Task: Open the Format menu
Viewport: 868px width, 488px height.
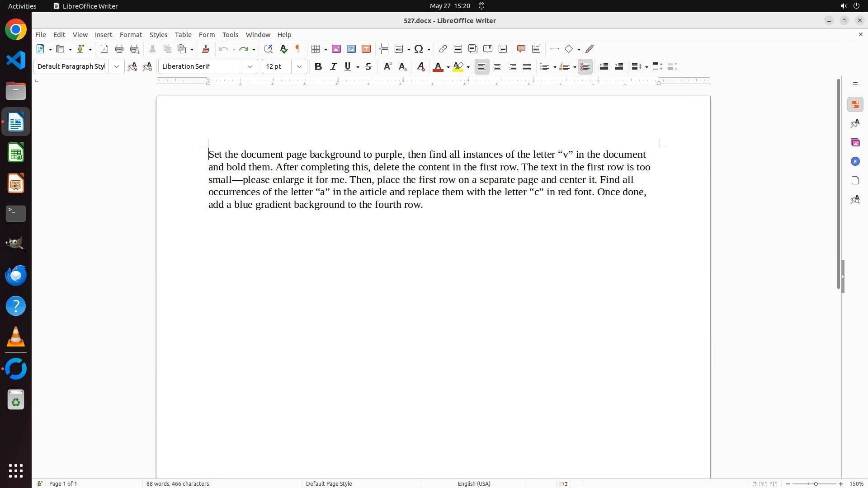Action: coord(131,34)
